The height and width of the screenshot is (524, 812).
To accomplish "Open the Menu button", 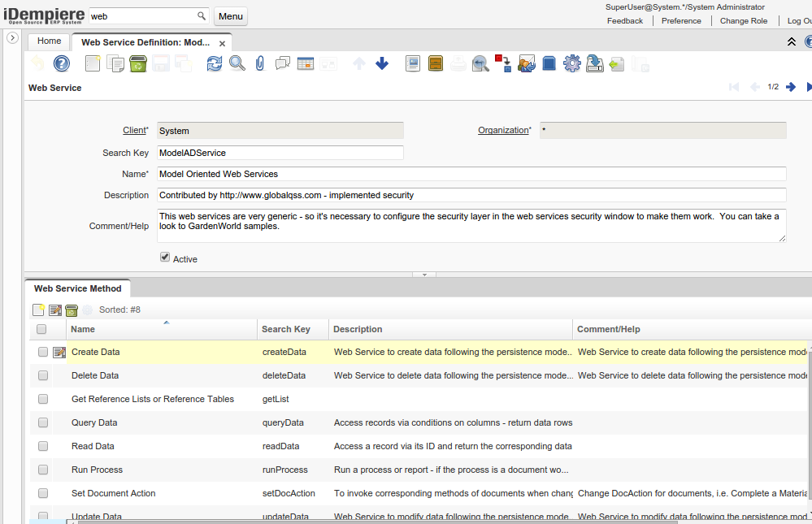I will tap(231, 16).
